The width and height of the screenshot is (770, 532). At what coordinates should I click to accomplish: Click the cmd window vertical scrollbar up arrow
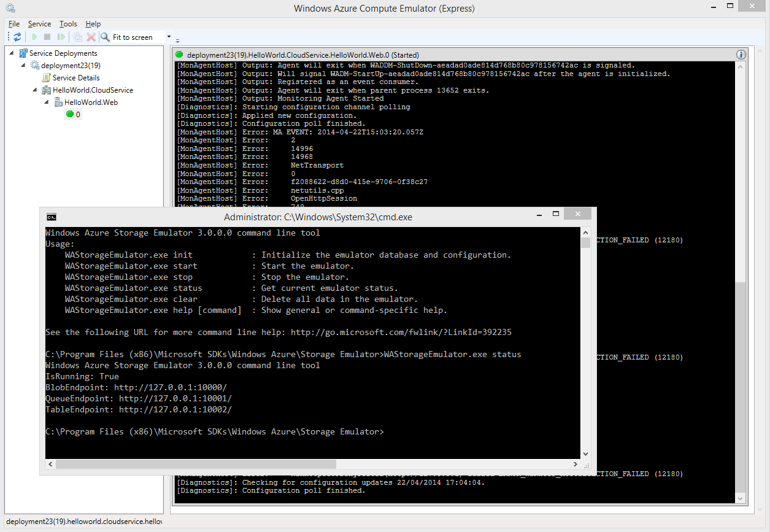[x=585, y=233]
